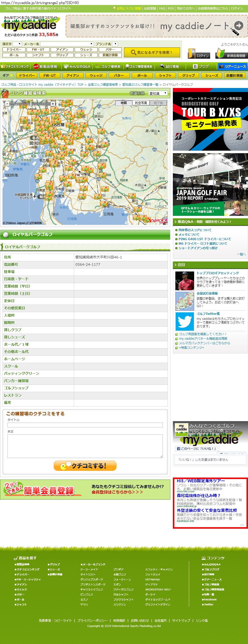Open M6 driver loft selection question
The image size is (248, 644).
click(x=203, y=244)
